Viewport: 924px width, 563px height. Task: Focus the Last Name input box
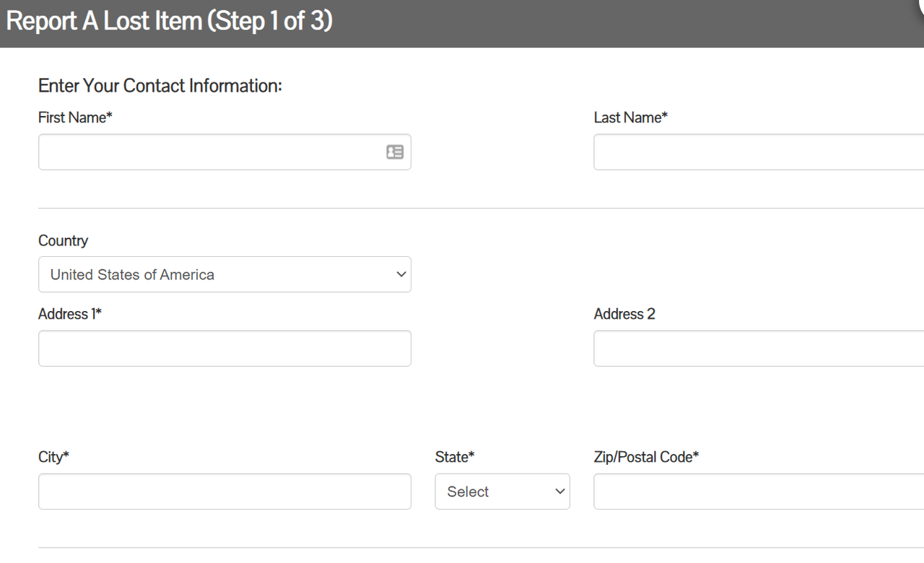tap(758, 152)
